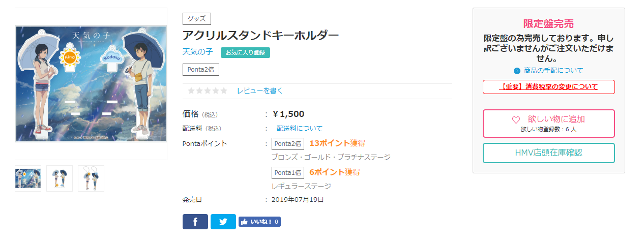Click the thumbs-up いいね! button
Image resolution: width=644 pixels, height=242 pixels.
259,222
